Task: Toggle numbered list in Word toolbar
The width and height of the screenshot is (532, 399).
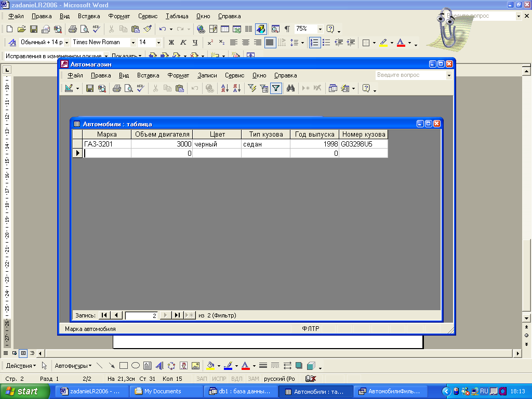Action: (314, 43)
